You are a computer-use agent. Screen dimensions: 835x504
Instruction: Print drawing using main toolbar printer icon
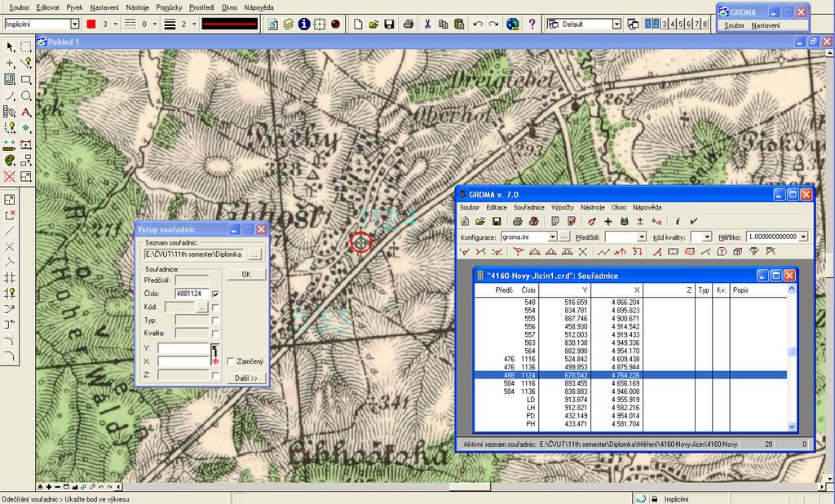409,24
